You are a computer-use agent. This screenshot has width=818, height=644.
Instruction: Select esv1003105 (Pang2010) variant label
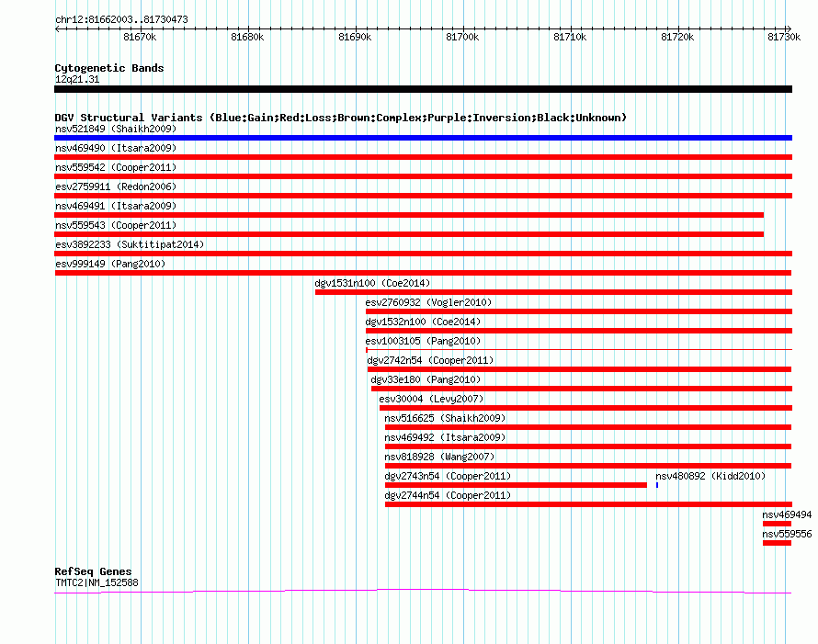[423, 341]
